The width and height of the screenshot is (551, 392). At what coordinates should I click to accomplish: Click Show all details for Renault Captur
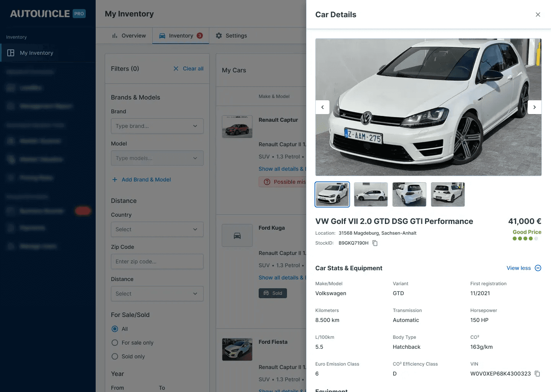pyautogui.click(x=282, y=169)
